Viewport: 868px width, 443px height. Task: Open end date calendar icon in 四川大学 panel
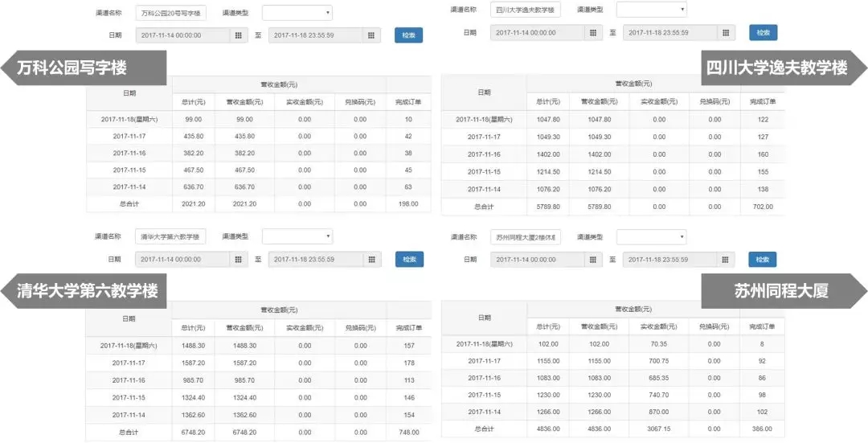pyautogui.click(x=726, y=33)
